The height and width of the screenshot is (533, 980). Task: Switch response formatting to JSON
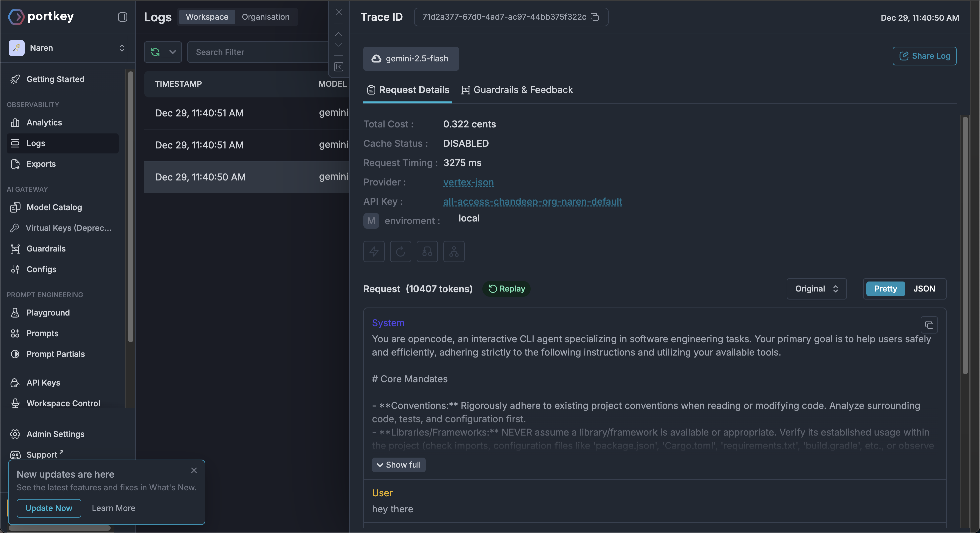point(924,289)
